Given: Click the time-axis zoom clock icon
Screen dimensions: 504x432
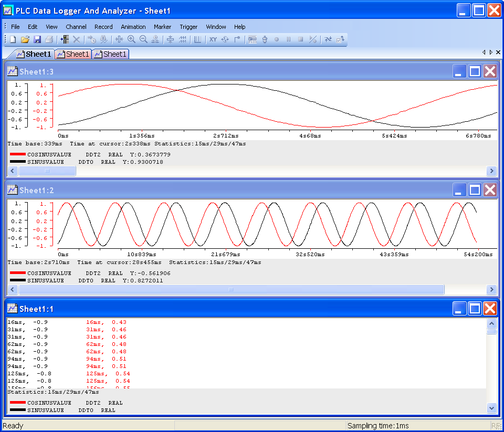Looking at the screenshot, I should click(155, 39).
